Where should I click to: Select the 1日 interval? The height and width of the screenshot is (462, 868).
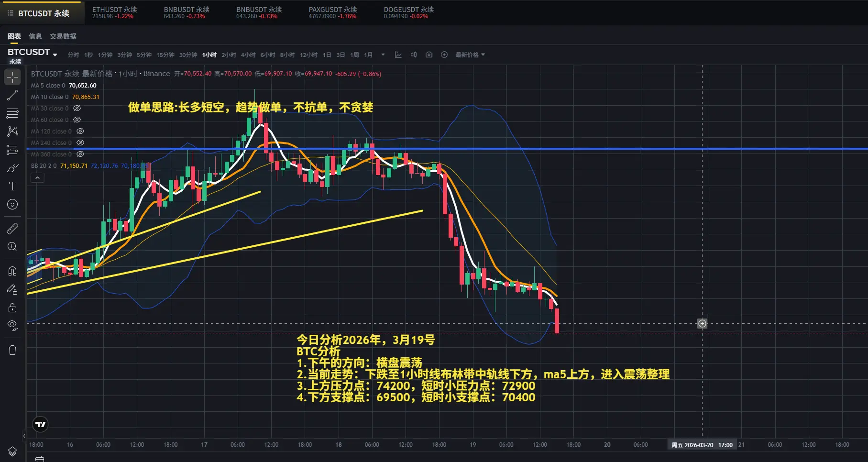point(327,55)
